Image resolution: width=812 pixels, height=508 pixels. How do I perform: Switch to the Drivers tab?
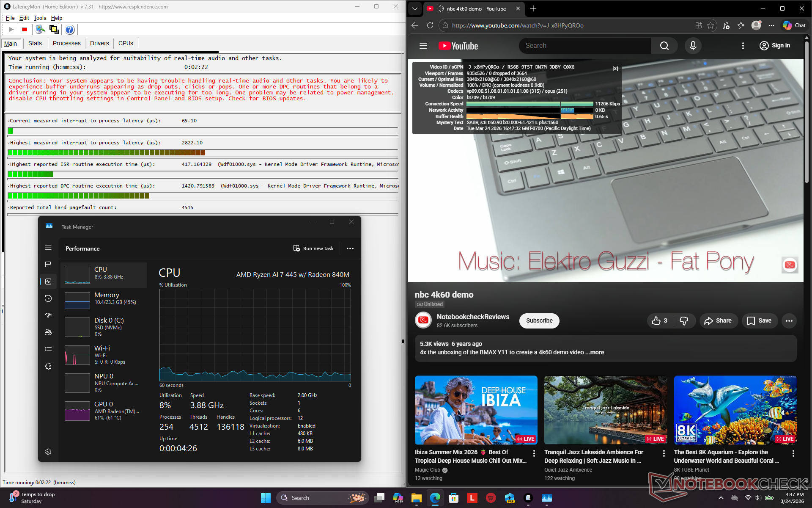coord(99,43)
